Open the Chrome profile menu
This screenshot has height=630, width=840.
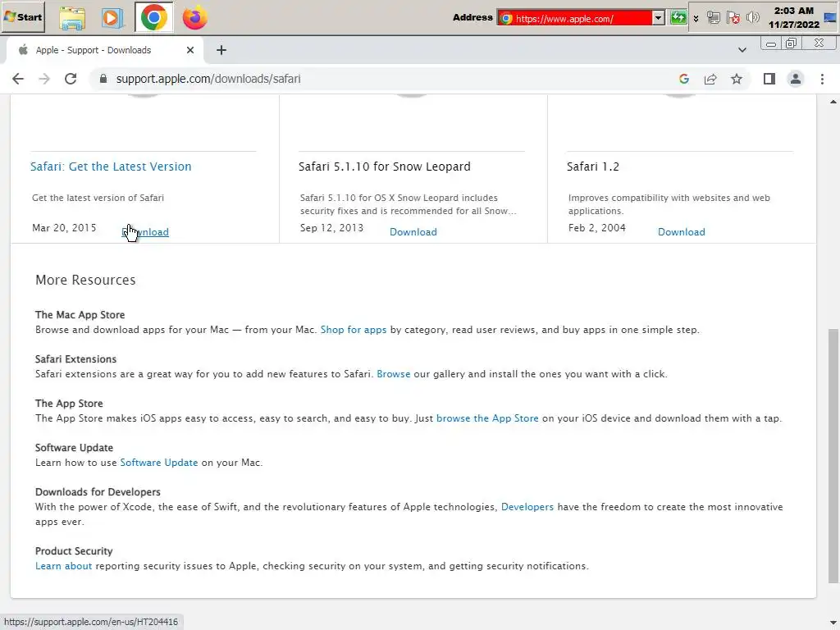(796, 79)
